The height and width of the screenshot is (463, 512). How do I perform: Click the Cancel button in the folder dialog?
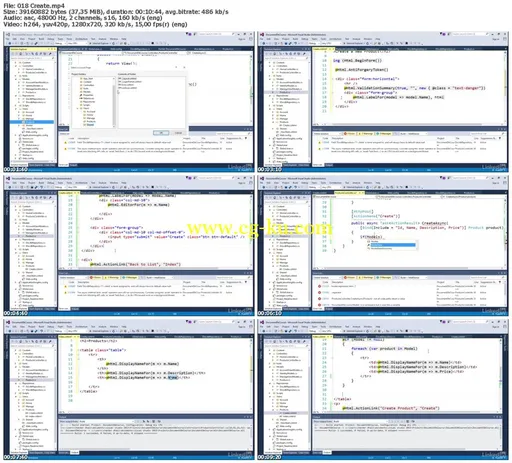178,133
